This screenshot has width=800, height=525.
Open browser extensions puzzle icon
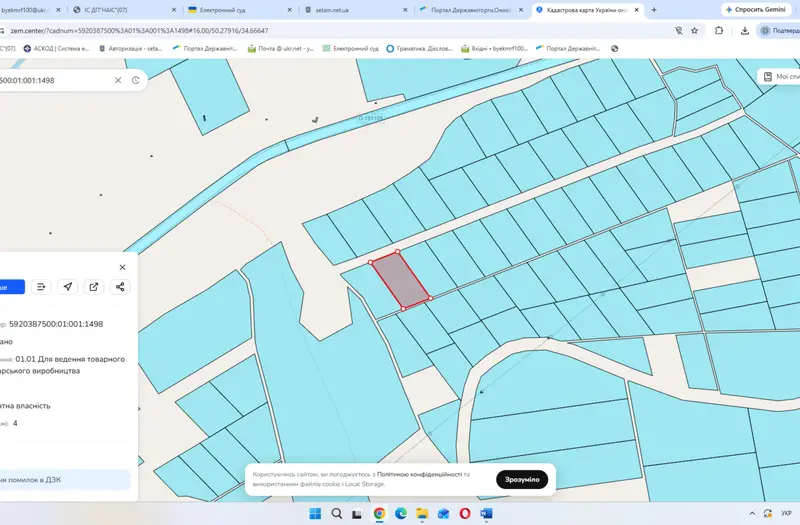pos(719,31)
